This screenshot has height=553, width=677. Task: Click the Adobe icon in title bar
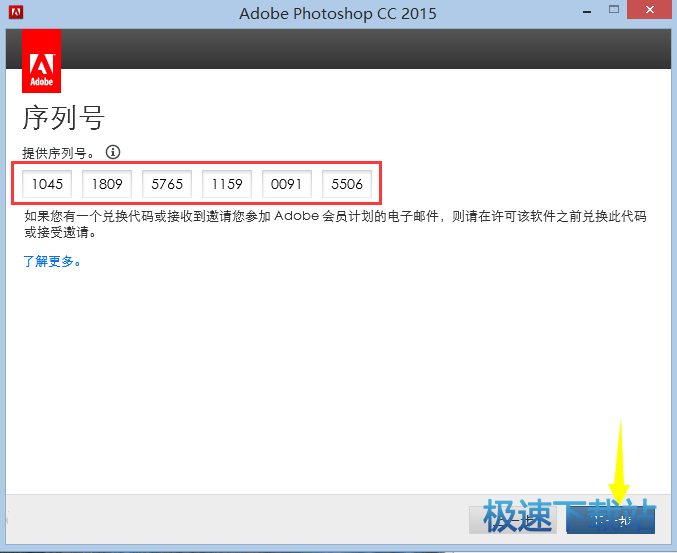pos(13,14)
